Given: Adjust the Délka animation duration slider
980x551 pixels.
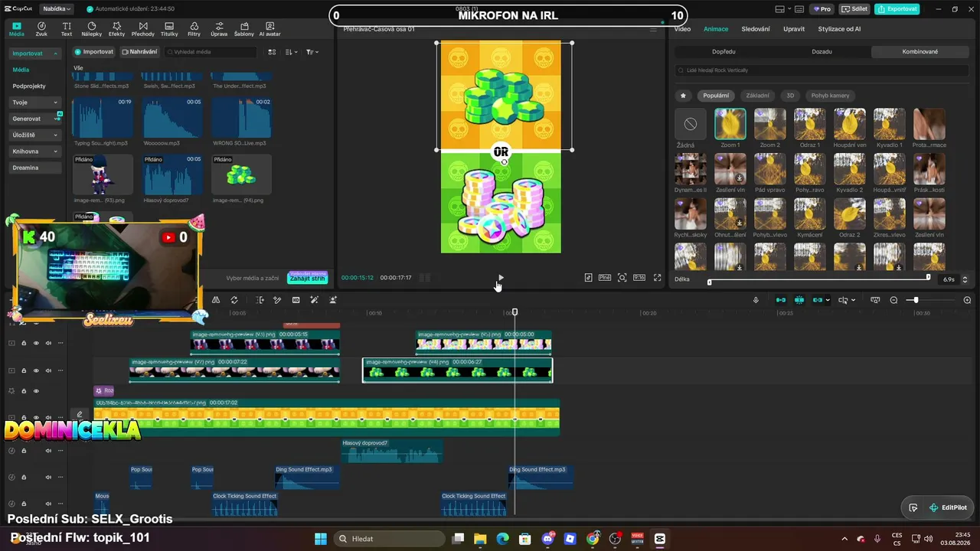Looking at the screenshot, I should click(x=818, y=279).
